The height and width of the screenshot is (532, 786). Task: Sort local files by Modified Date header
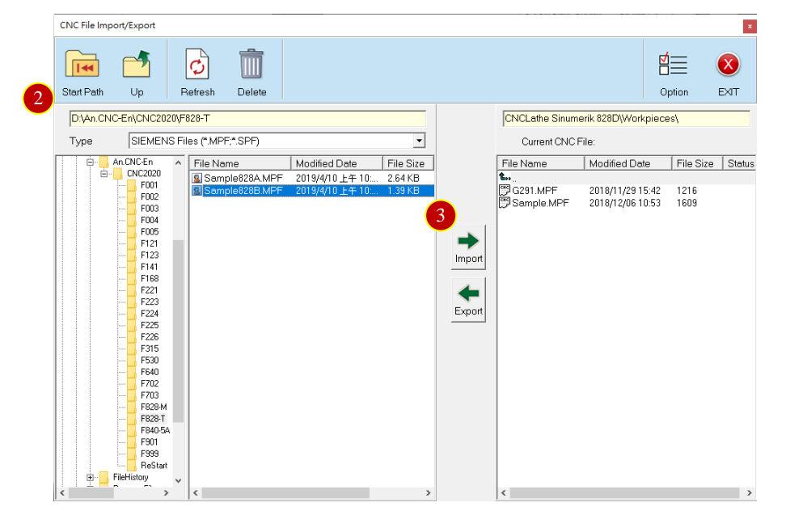tap(337, 163)
